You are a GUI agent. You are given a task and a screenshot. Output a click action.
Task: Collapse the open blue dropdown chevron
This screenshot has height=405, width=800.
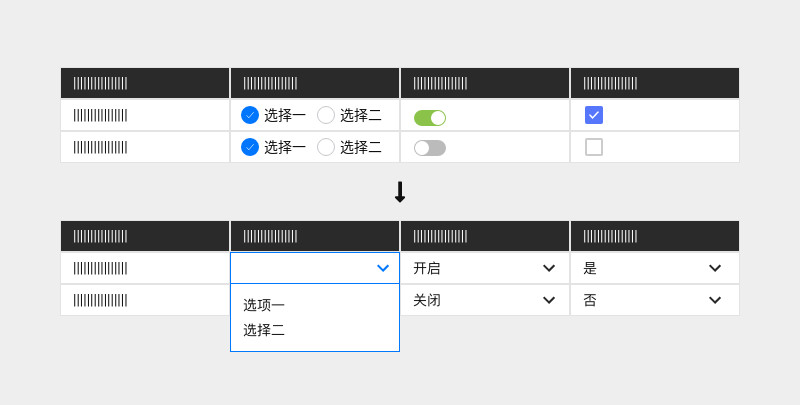tap(383, 268)
